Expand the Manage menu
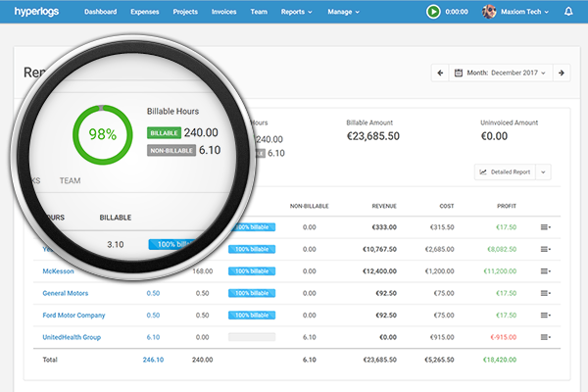The image size is (588, 392). [344, 12]
